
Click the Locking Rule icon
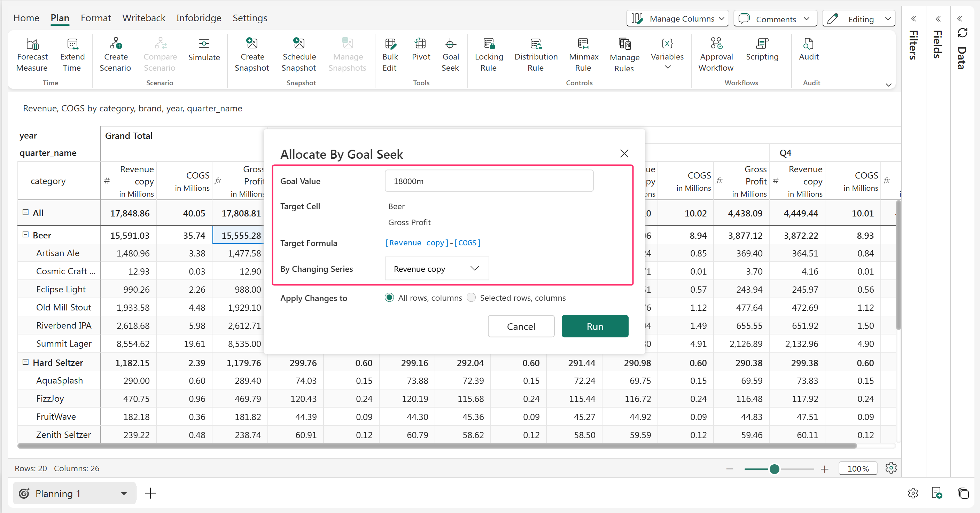489,45
